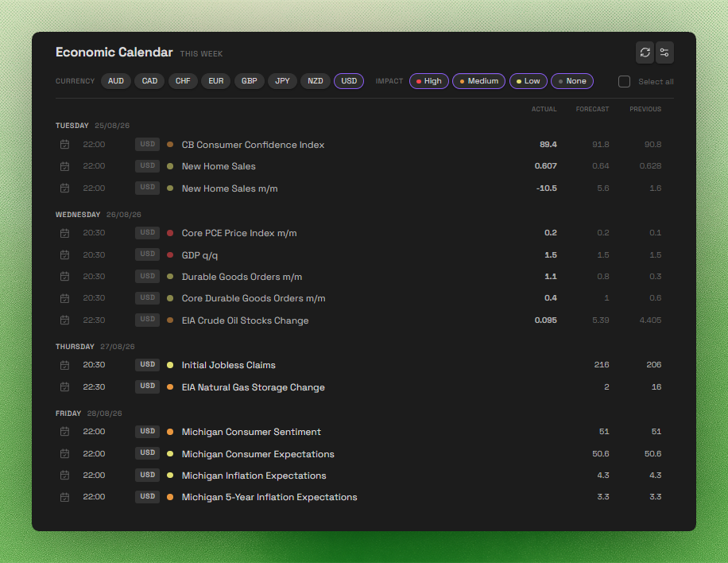The width and height of the screenshot is (728, 563).
Task: Open the GDP q/q event
Action: coord(199,255)
